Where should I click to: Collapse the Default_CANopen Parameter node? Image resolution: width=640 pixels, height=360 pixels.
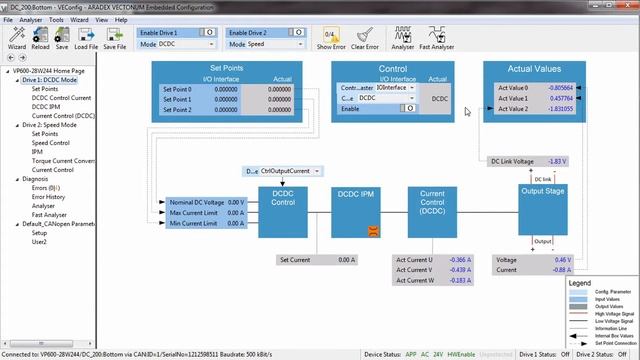[x=17, y=224]
